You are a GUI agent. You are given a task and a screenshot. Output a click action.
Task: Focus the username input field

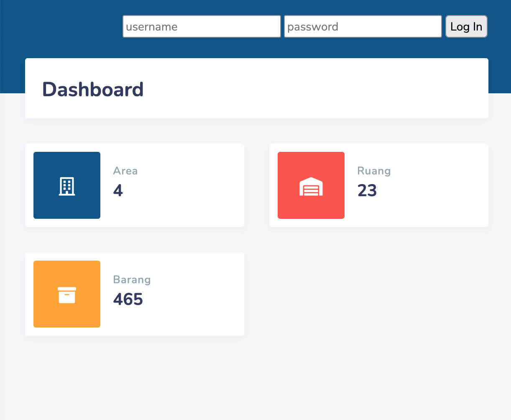click(x=202, y=27)
